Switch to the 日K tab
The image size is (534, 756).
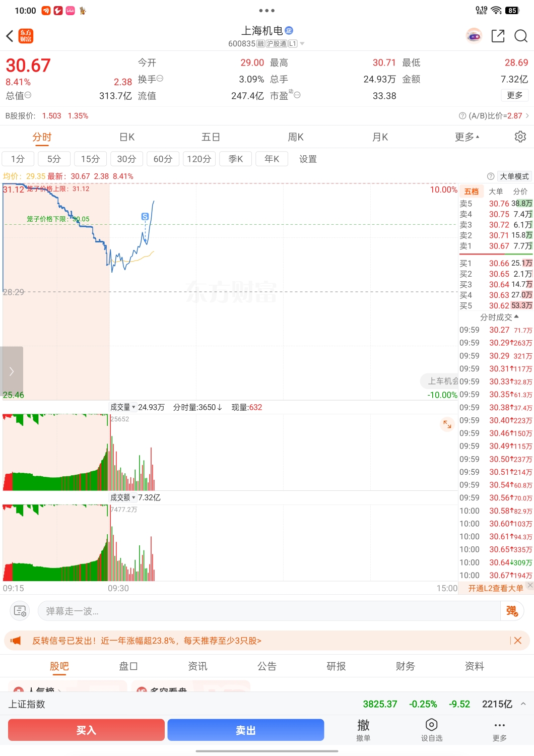(127, 137)
